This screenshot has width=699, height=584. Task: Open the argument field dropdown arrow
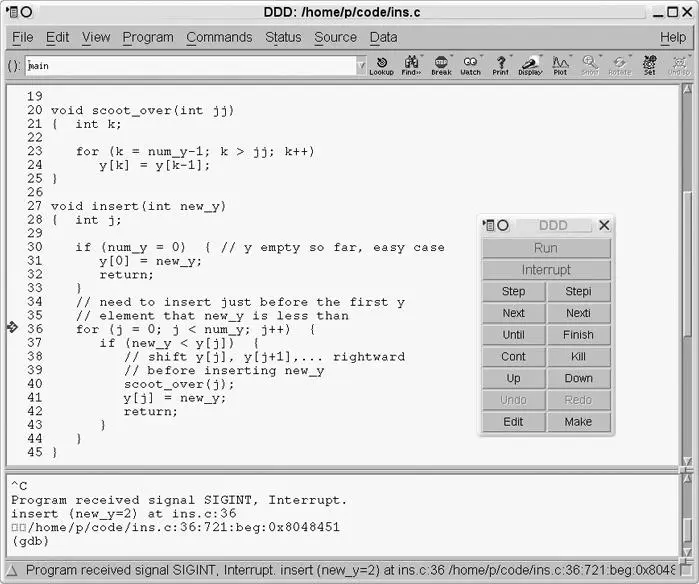click(x=361, y=66)
